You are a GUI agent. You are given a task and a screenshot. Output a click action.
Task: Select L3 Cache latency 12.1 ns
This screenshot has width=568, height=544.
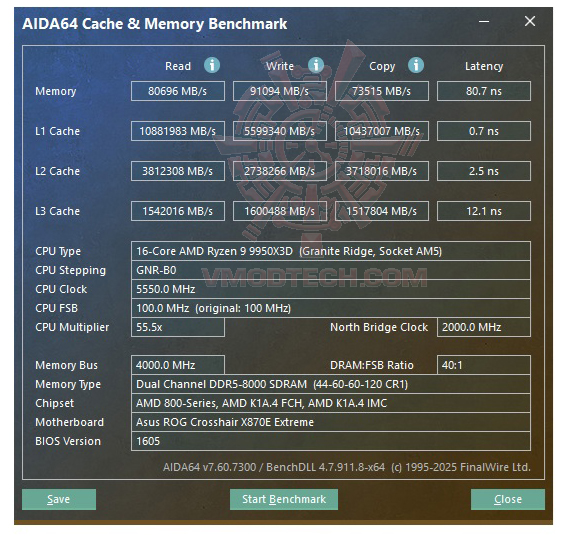pyautogui.click(x=484, y=211)
